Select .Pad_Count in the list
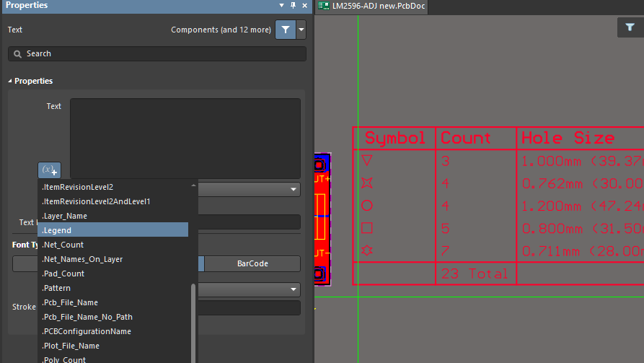The height and width of the screenshot is (363, 644). coord(113,274)
